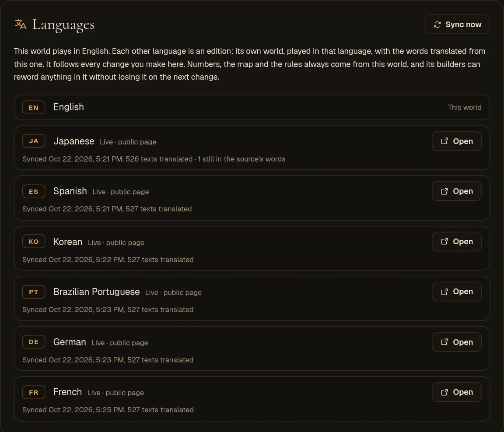Click the Sync now button label

[x=463, y=25]
